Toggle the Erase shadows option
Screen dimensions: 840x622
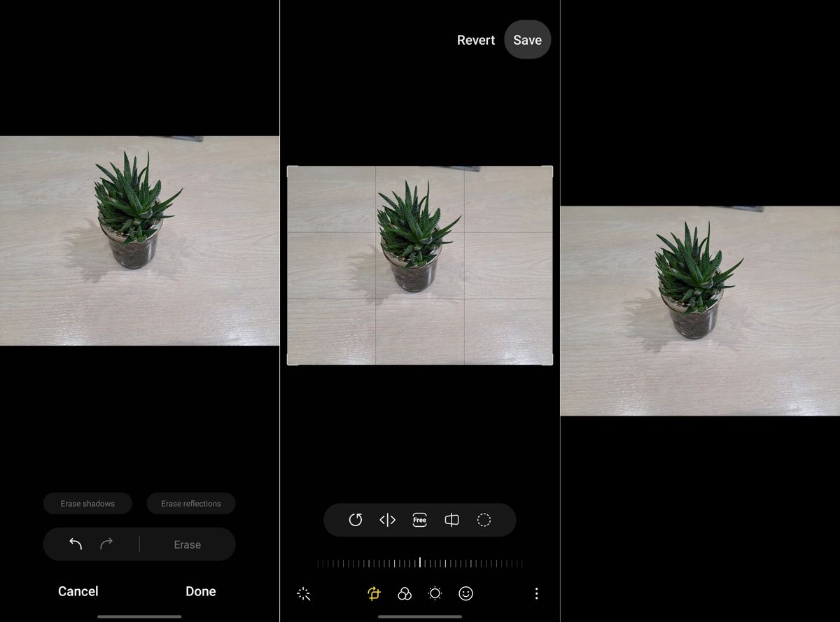pos(87,503)
